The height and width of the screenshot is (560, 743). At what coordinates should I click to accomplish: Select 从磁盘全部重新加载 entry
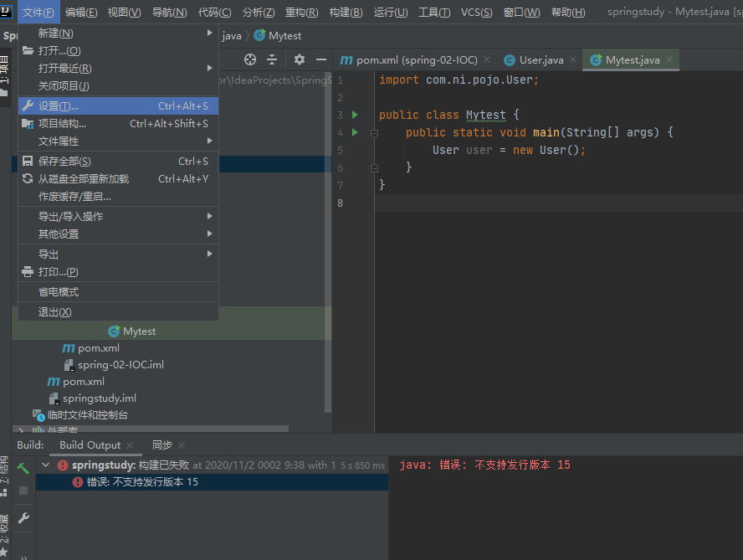(x=119, y=179)
